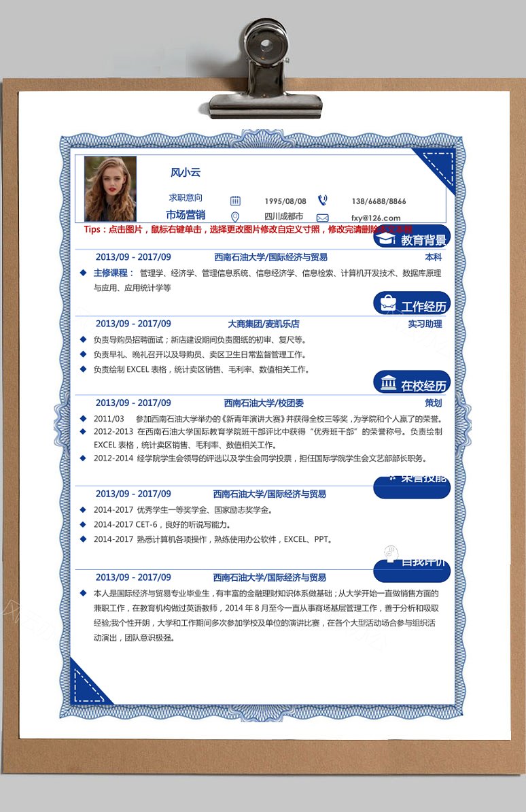Click date 2013/09 - 2017/09 in 教育背景 row
This screenshot has width=526, height=812.
pos(133,257)
